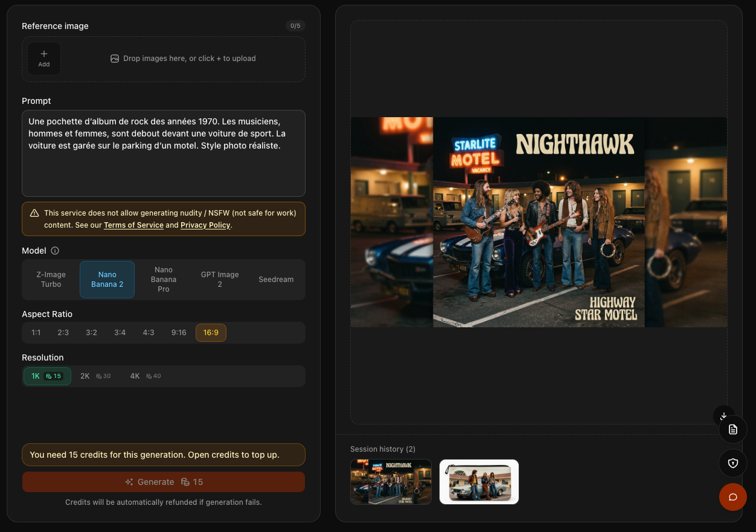Image resolution: width=756 pixels, height=532 pixels.
Task: Choose the 4K resolution option
Action: (x=146, y=376)
